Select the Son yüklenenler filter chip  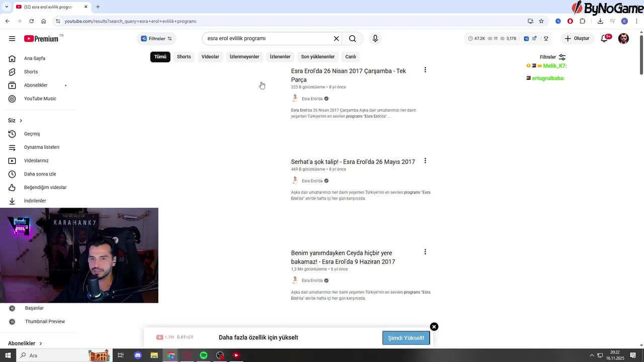317,57
